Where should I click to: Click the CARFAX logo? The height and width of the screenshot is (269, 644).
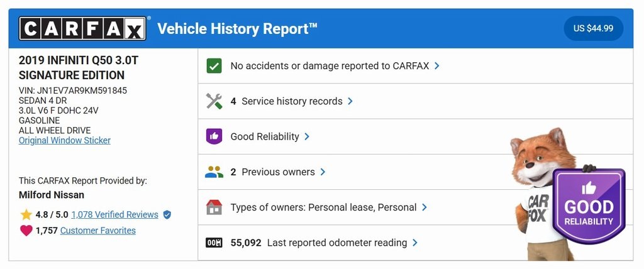coord(83,28)
